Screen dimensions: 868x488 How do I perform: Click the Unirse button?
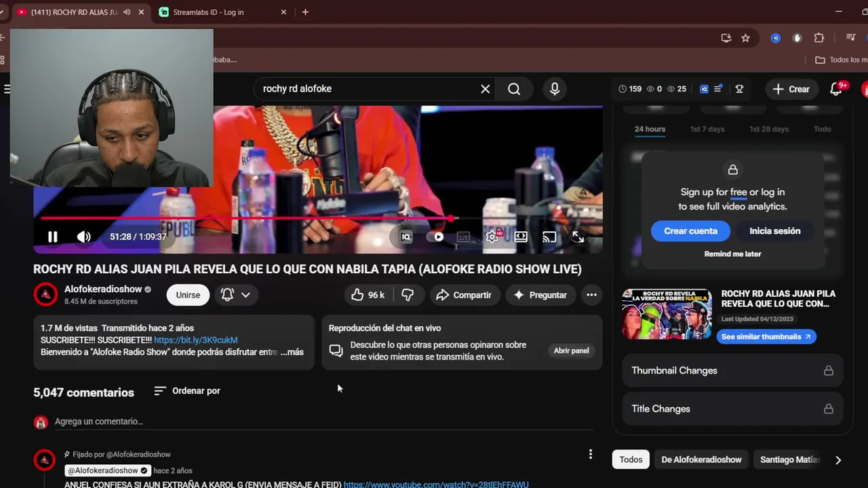(x=188, y=295)
